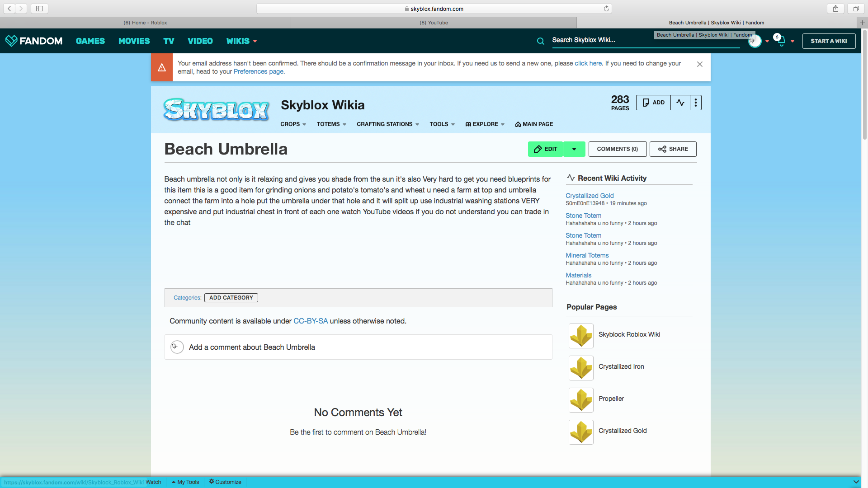
Task: Open the CC-BY-SA license link
Action: (x=311, y=321)
